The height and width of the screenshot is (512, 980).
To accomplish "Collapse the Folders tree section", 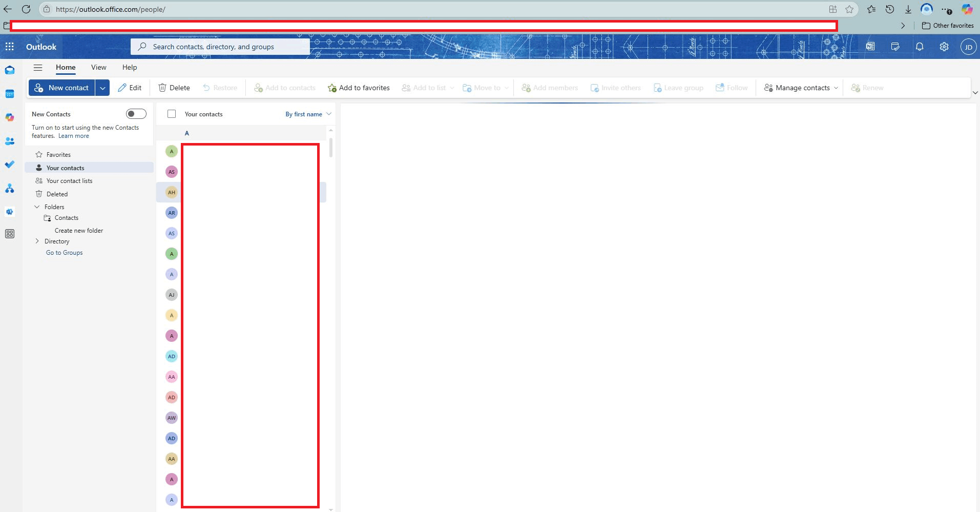I will [x=37, y=207].
